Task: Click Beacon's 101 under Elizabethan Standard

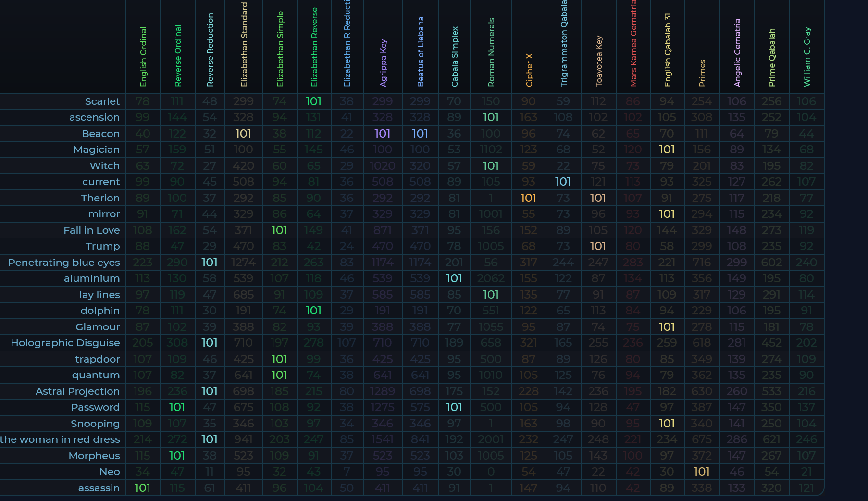Action: pyautogui.click(x=243, y=134)
